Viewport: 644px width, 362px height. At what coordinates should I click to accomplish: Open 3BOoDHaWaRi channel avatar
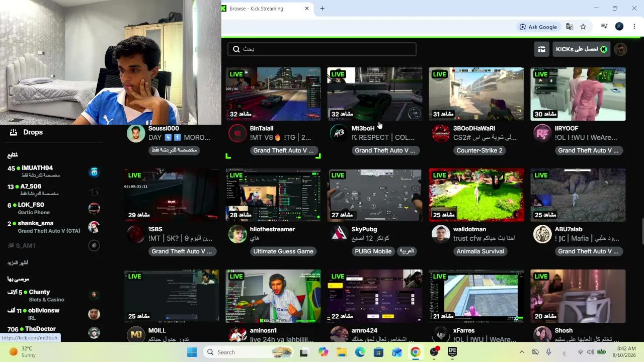(x=441, y=134)
